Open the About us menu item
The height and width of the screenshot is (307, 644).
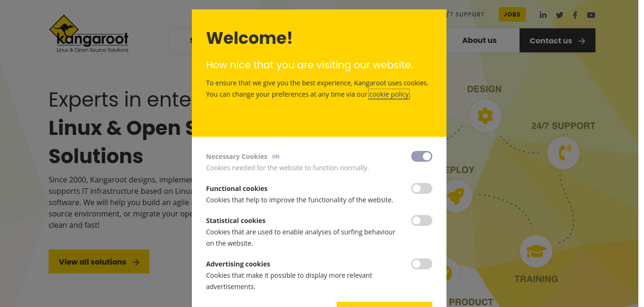pyautogui.click(x=479, y=41)
